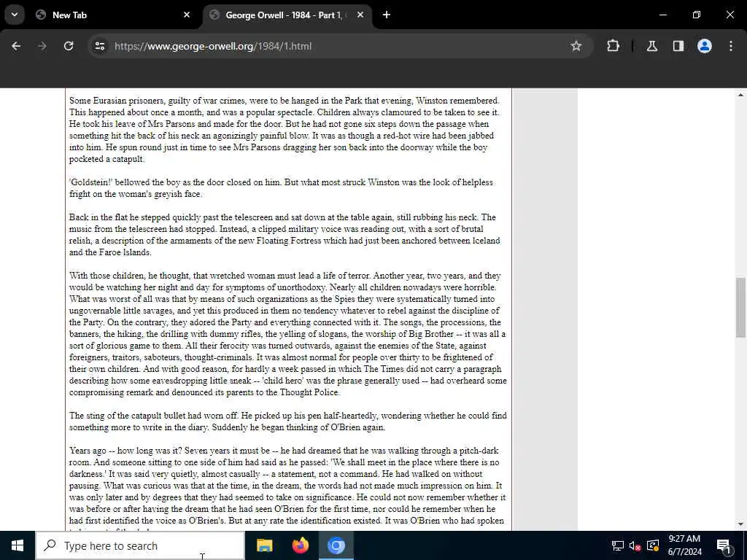The image size is (747, 560).
Task: Open the Extensions puzzle icon
Action: click(x=613, y=46)
